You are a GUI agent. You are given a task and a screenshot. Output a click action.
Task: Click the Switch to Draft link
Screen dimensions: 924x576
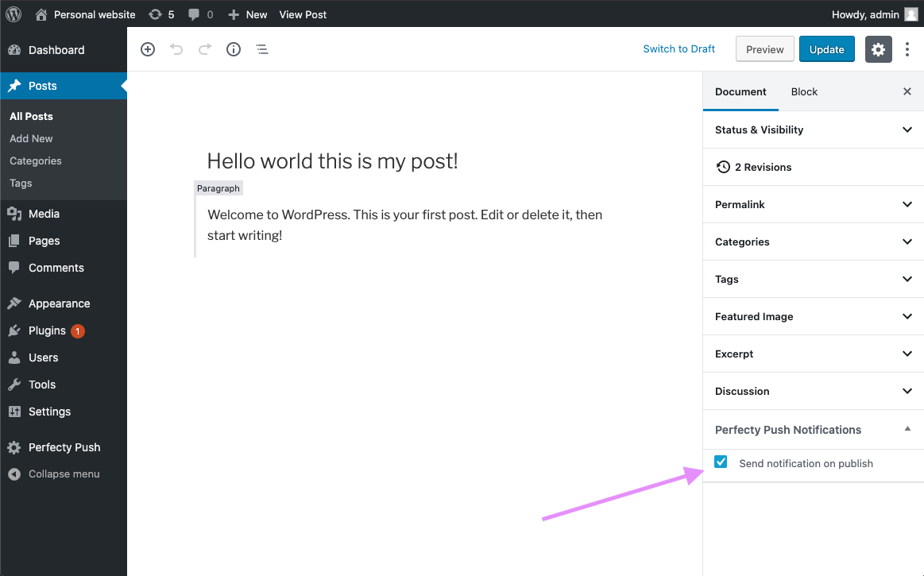coord(679,49)
